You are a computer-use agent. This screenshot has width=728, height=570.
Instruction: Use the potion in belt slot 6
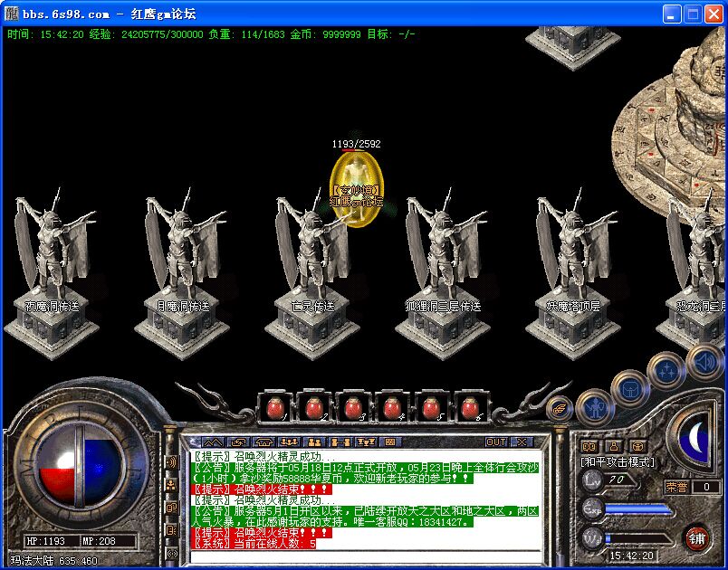[x=470, y=408]
